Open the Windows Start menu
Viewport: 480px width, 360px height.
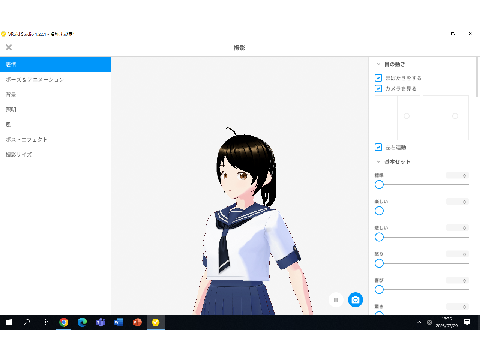click(x=9, y=322)
